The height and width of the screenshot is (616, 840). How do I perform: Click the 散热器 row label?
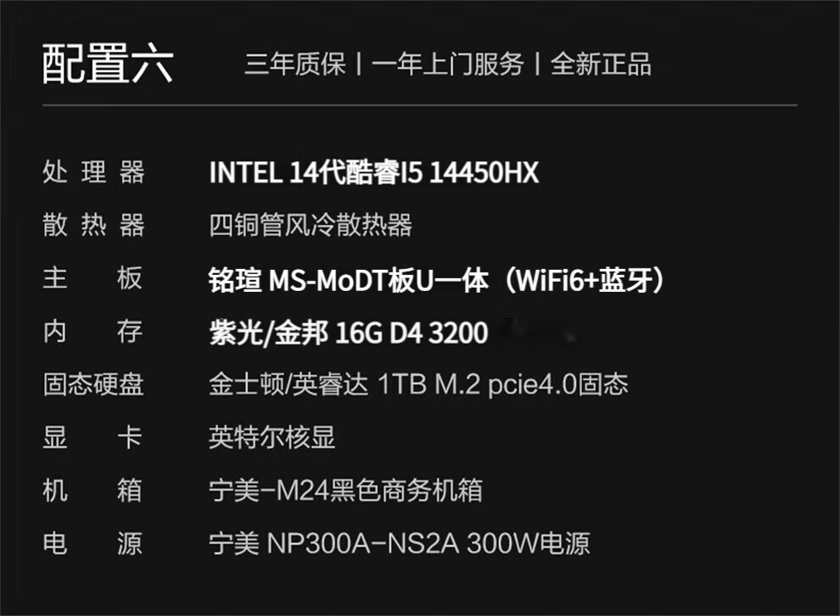coord(93,226)
